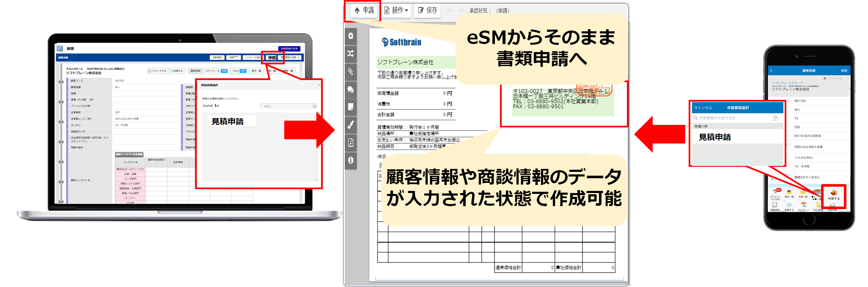Click the 顧客 book icon on laptop screen
This screenshot has height=287, width=868.
pos(60,48)
